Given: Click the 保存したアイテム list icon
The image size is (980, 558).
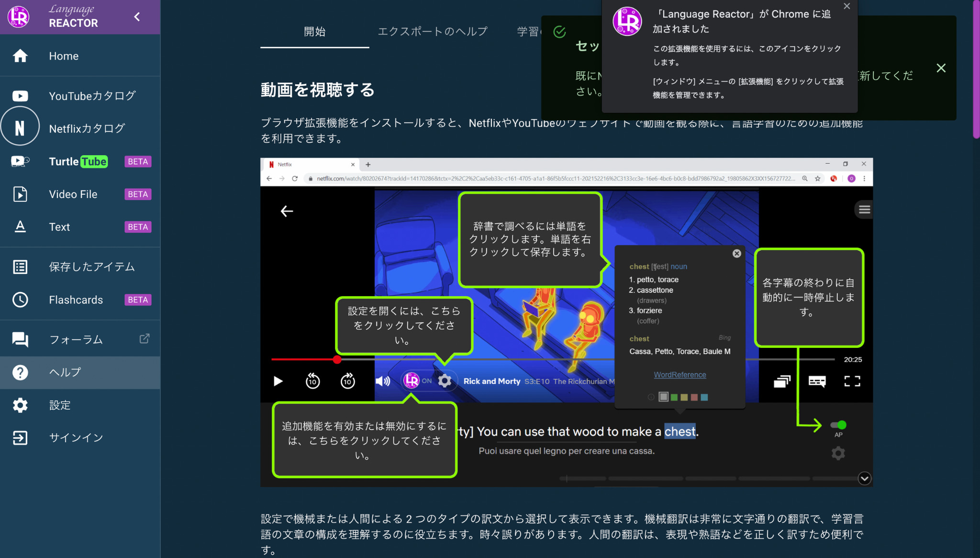Looking at the screenshot, I should [x=20, y=267].
